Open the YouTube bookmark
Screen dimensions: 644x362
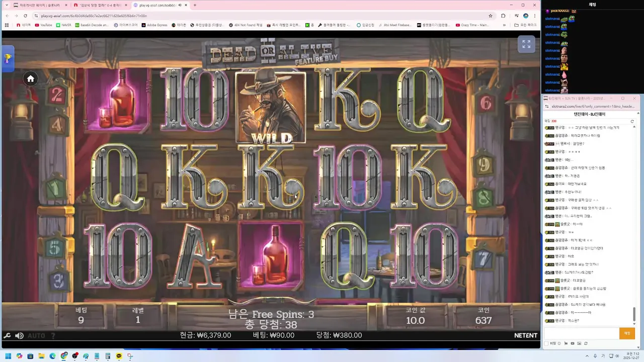(x=43, y=25)
